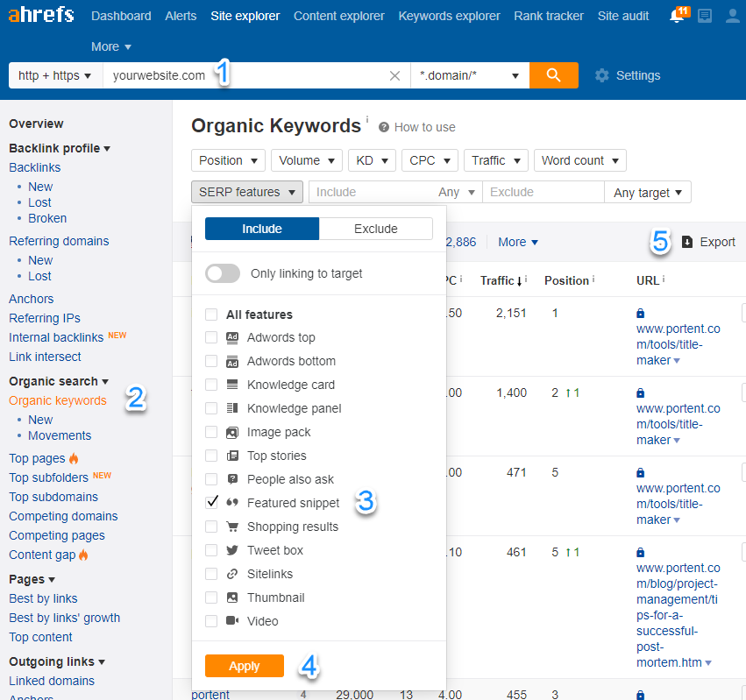Click the Knowledge card feature icon
Viewport: 746px width, 700px height.
coord(232,385)
